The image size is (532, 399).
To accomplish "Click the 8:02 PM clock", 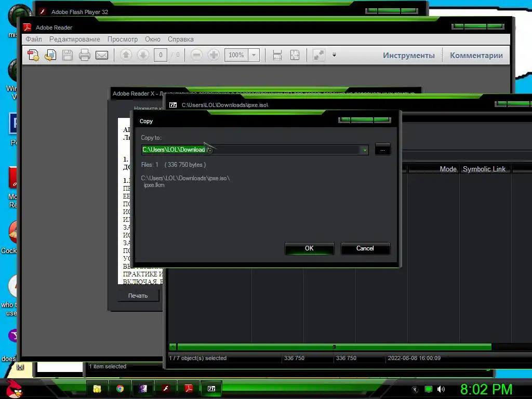I will (x=486, y=389).
